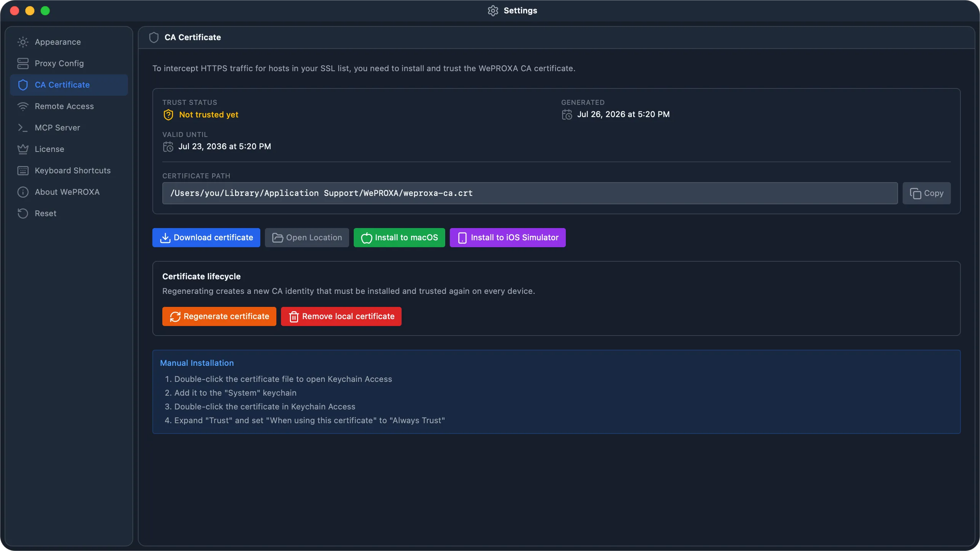Image resolution: width=980 pixels, height=551 pixels.
Task: Copy the certificate path
Action: 927,193
